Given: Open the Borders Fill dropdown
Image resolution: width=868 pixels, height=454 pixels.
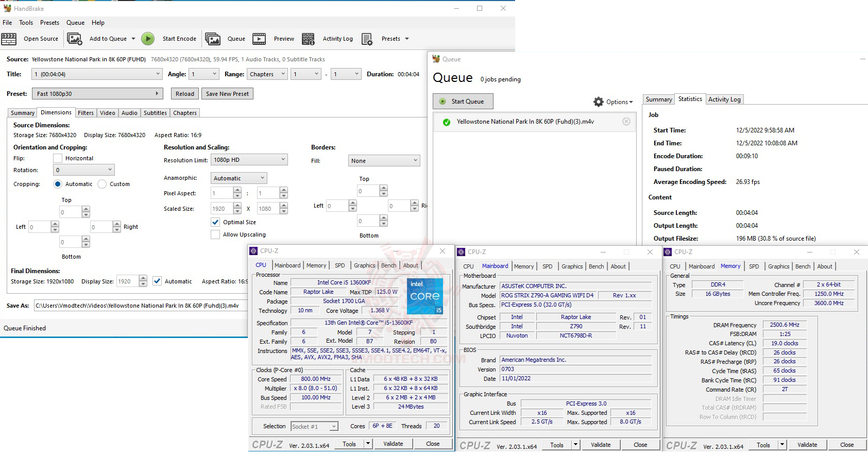Looking at the screenshot, I should click(x=384, y=161).
